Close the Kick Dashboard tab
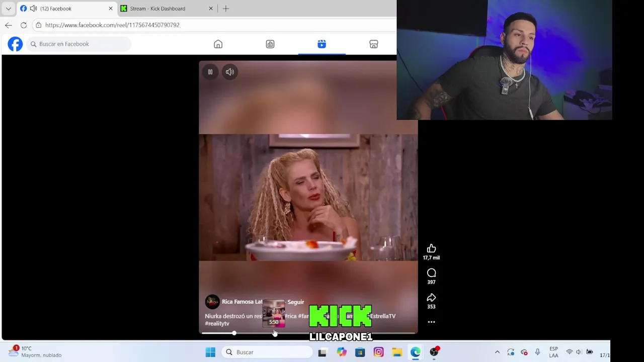 (x=211, y=9)
